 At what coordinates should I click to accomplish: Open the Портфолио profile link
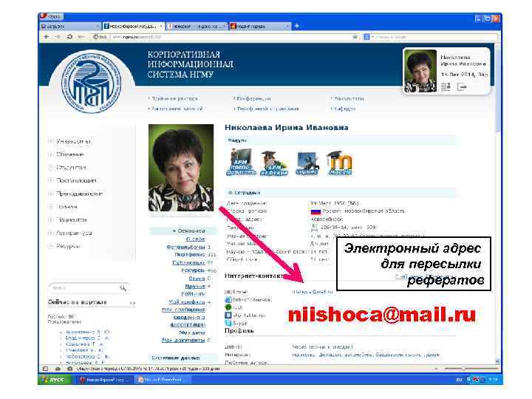(x=190, y=254)
